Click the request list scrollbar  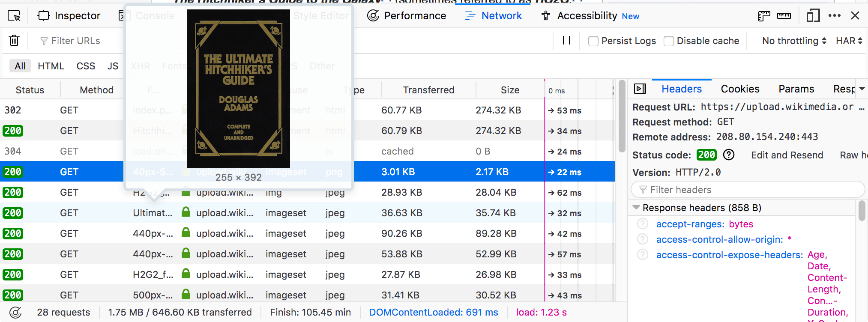[622, 116]
